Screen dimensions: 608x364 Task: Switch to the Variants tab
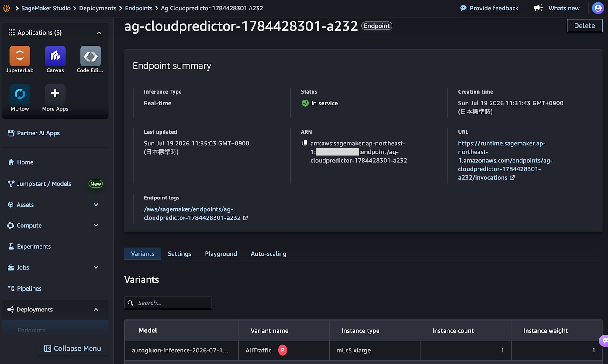click(x=143, y=253)
